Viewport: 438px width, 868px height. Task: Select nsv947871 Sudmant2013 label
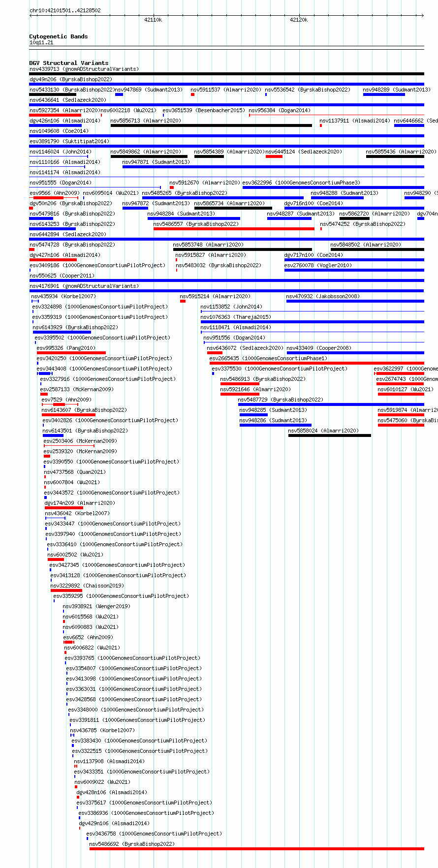point(156,162)
